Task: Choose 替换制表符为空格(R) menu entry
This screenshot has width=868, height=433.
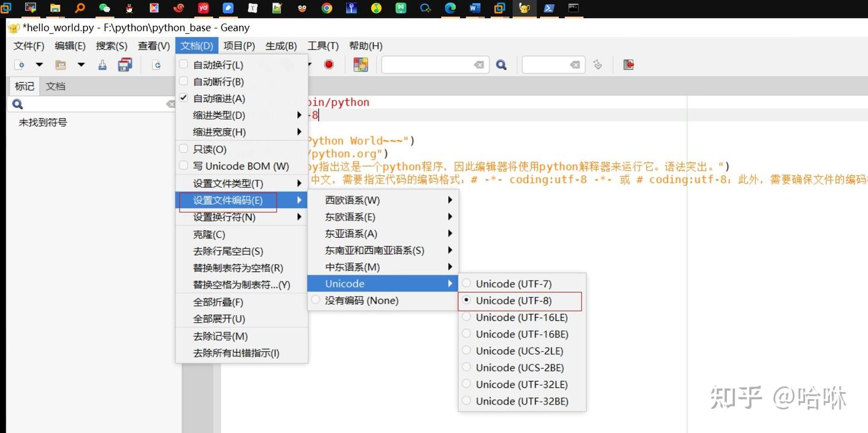Action: (x=242, y=268)
